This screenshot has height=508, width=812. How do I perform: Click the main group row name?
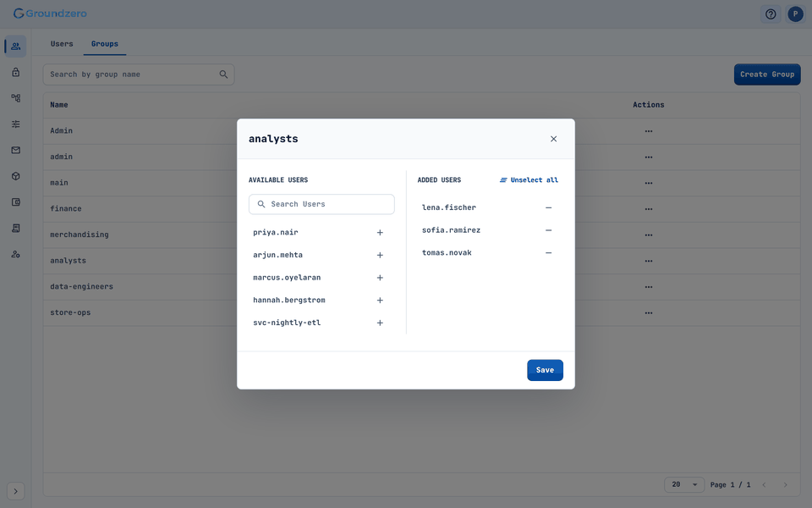pos(59,183)
